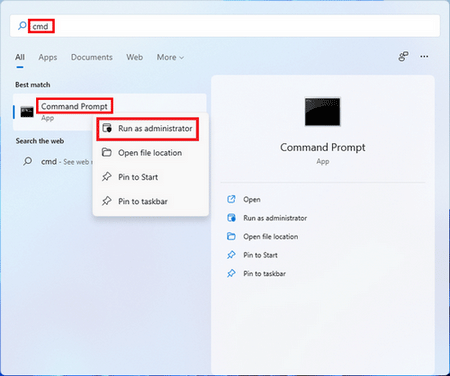Image resolution: width=450 pixels, height=376 pixels.
Task: Click pin icon beside context menu Pin to Start
Action: click(x=106, y=177)
